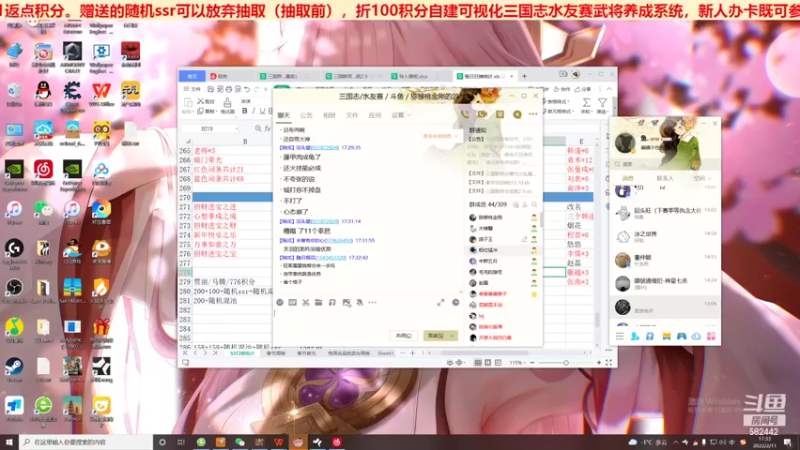Click the Filter funnel icon in WPS
This screenshot has height=450, width=800.
(x=603, y=103)
